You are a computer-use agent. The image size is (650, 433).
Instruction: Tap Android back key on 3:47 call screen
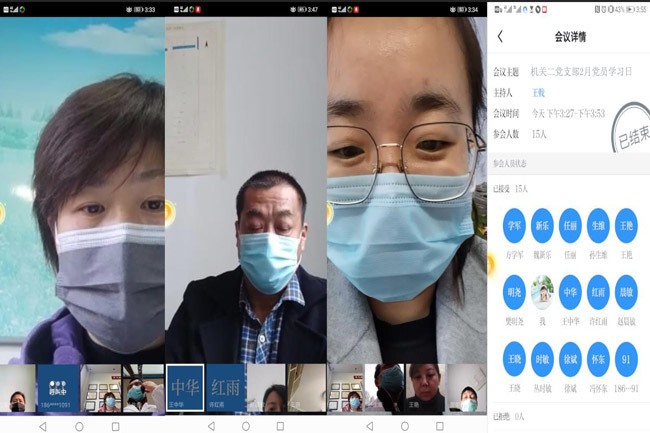tap(211, 426)
